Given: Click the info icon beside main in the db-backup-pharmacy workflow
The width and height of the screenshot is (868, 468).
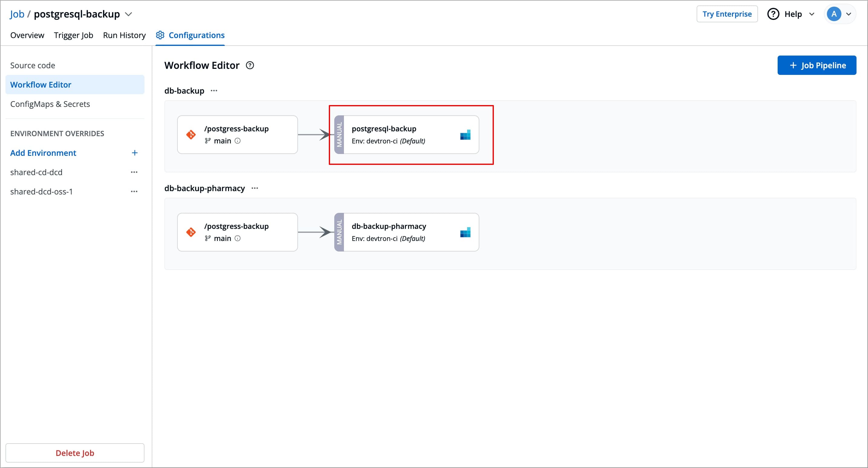Looking at the screenshot, I should (238, 238).
